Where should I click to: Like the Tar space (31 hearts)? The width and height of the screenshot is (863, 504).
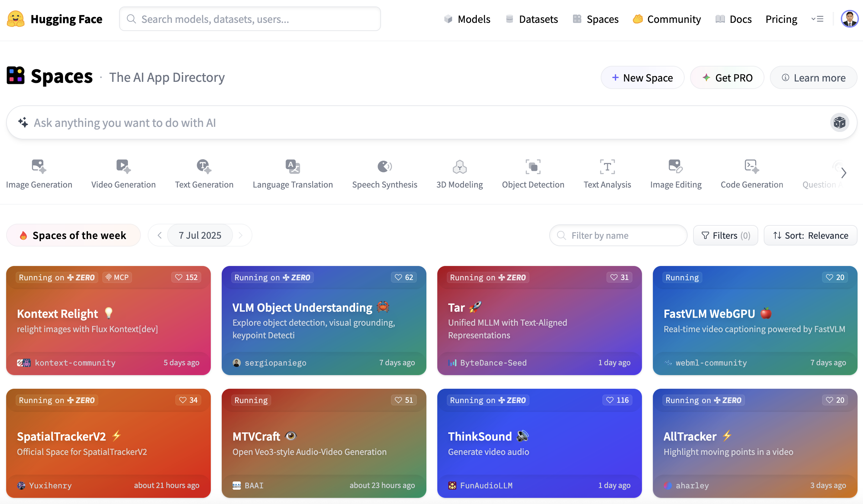click(619, 277)
